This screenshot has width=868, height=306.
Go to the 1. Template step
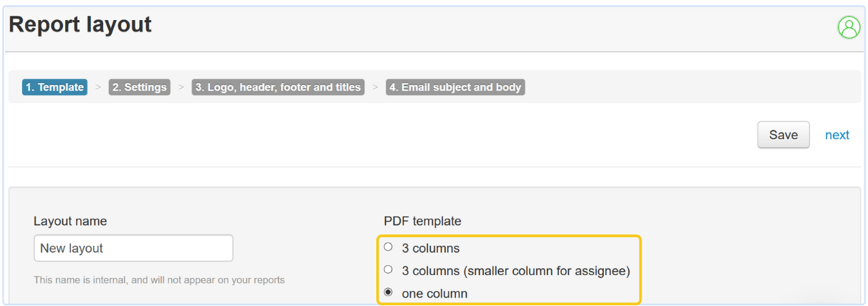54,87
